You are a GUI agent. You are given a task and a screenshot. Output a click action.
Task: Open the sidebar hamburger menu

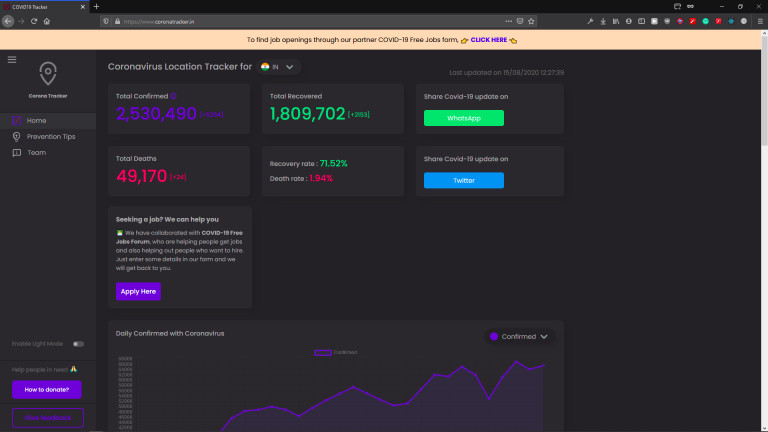[12, 59]
